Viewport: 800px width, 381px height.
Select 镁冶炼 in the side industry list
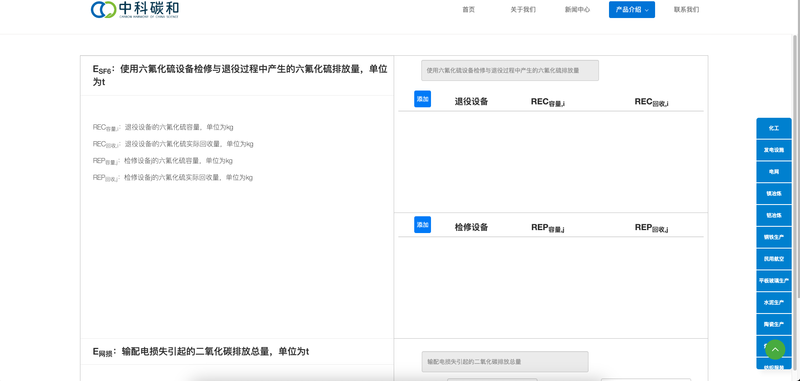click(774, 194)
